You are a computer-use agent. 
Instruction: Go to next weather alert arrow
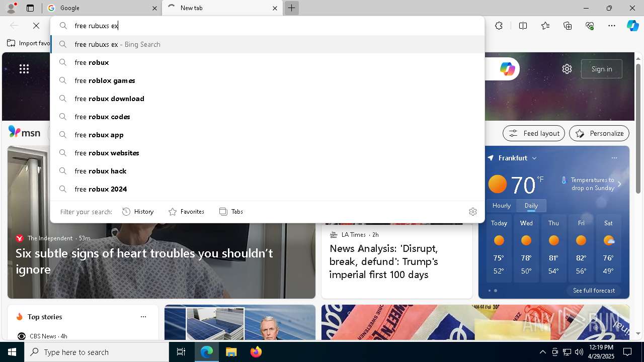[619, 184]
